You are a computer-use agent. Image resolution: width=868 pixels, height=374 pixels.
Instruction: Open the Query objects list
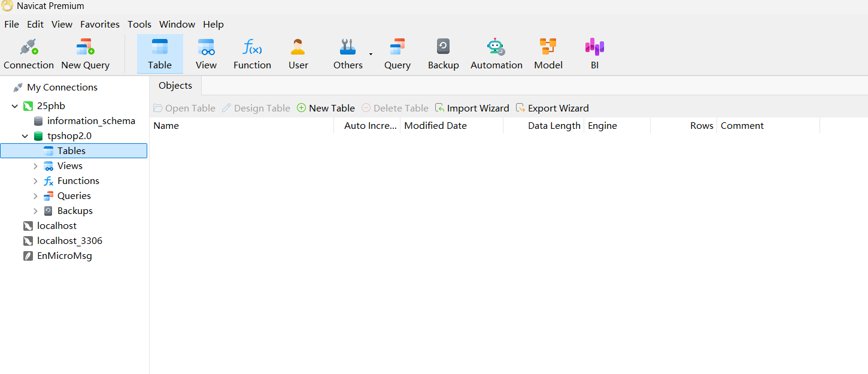point(397,54)
